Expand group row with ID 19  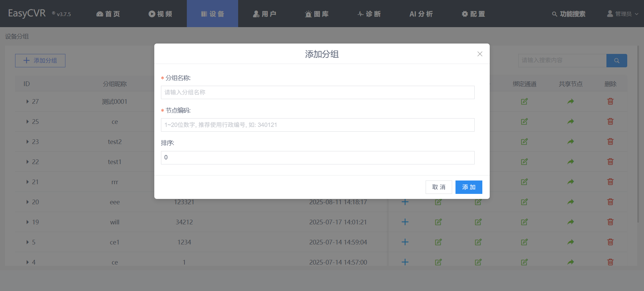pos(28,222)
